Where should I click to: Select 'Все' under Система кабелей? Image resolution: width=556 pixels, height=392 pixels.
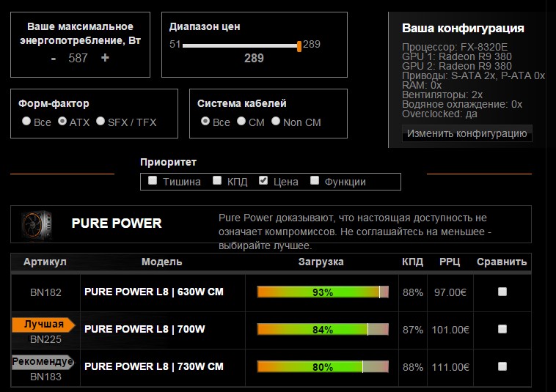(205, 121)
